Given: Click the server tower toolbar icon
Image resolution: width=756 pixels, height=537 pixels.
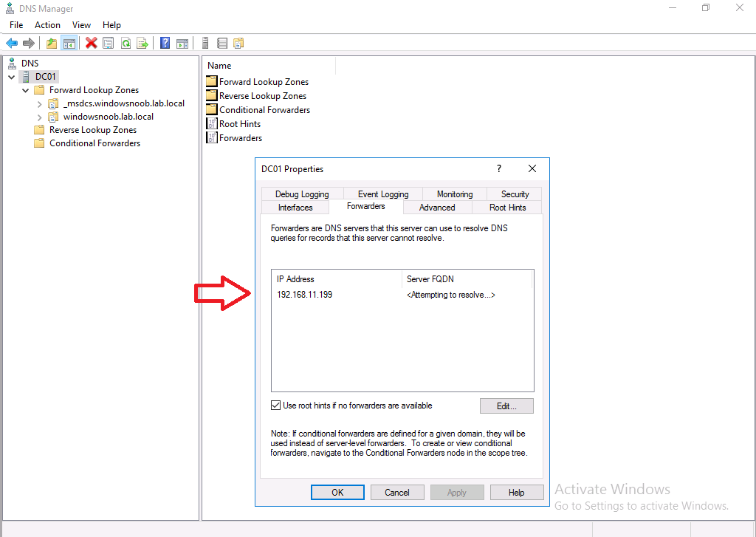Looking at the screenshot, I should [x=205, y=44].
